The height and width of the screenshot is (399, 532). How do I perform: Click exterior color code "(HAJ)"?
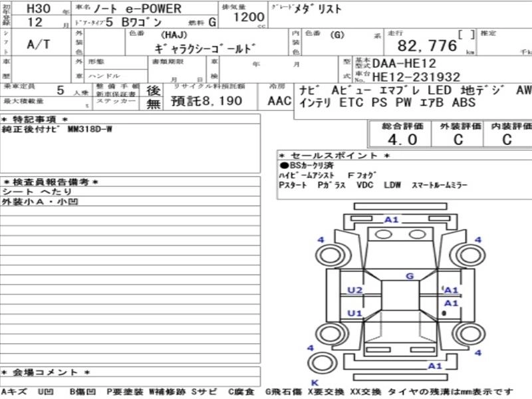pos(174,35)
